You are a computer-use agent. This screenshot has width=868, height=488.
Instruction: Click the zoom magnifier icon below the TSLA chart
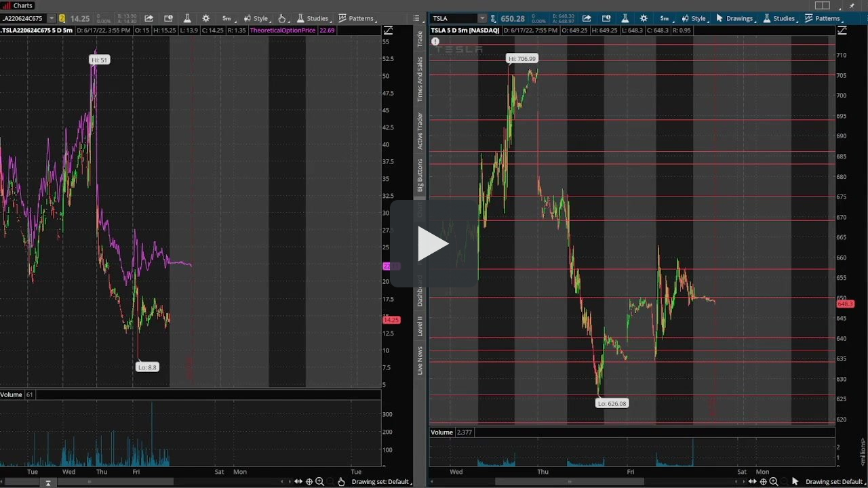pyautogui.click(x=773, y=481)
